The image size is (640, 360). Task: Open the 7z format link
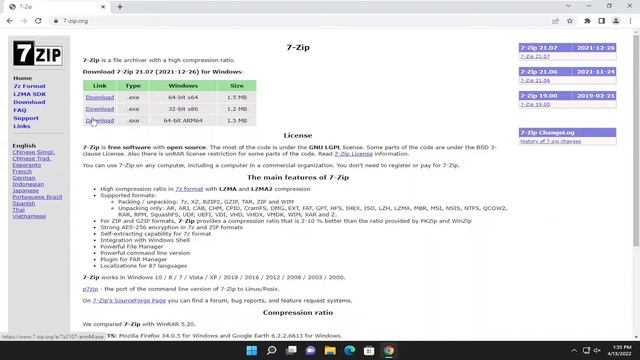click(189, 189)
